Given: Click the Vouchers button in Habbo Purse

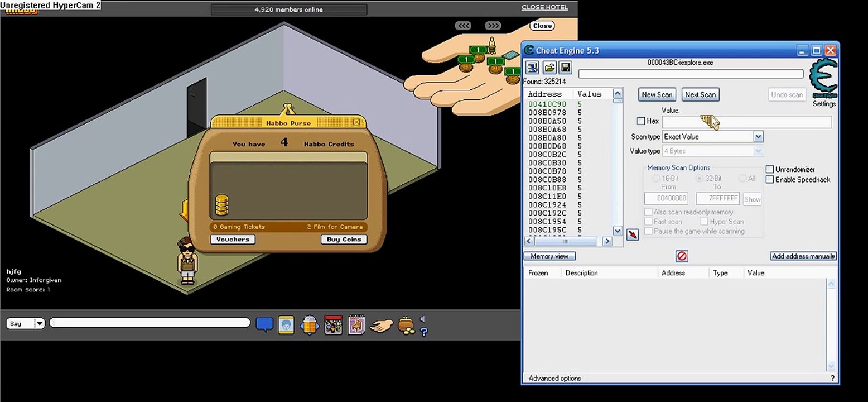Looking at the screenshot, I should coord(233,240).
